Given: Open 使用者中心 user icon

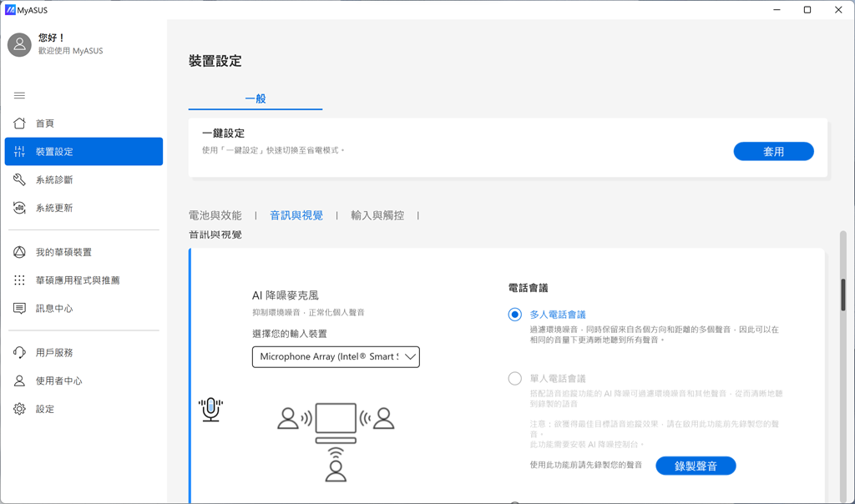Looking at the screenshot, I should 19,381.
